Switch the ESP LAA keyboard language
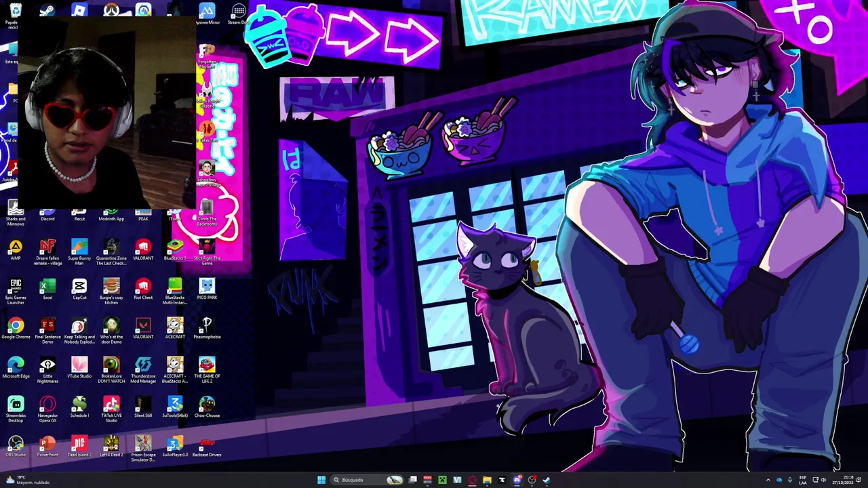The height and width of the screenshot is (488, 868). click(803, 480)
